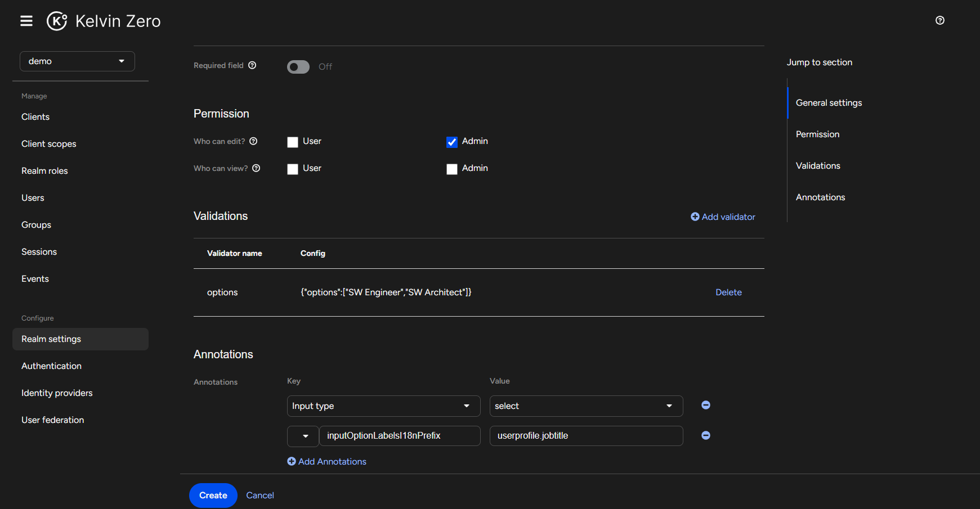Click the Add validator plus icon
Screen dimensions: 980x509
coord(696,217)
